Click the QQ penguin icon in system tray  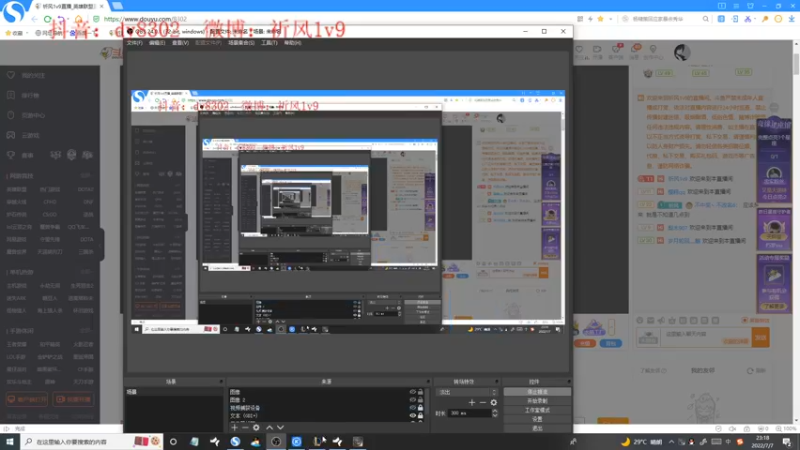[692, 442]
